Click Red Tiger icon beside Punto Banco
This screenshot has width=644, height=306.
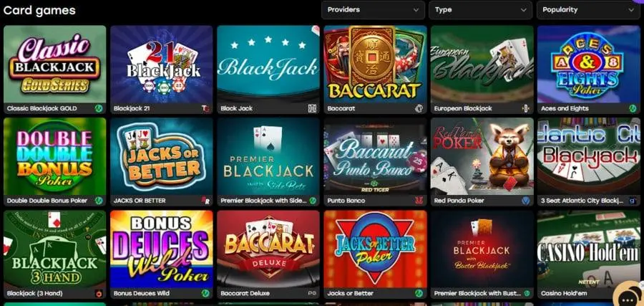(x=419, y=201)
